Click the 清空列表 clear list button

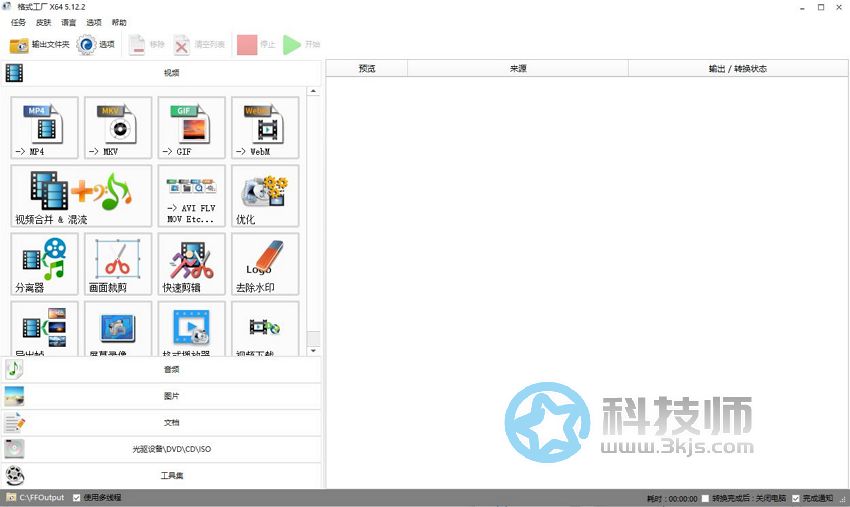[199, 44]
